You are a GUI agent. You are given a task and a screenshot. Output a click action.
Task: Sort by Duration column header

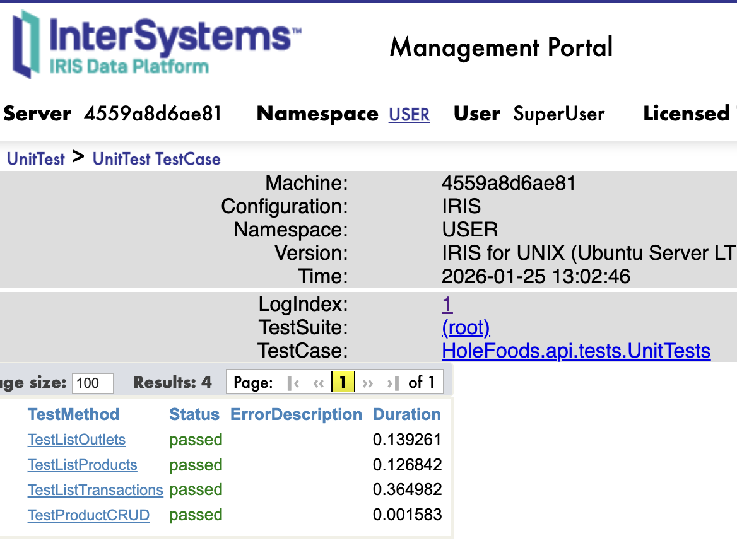tap(406, 414)
